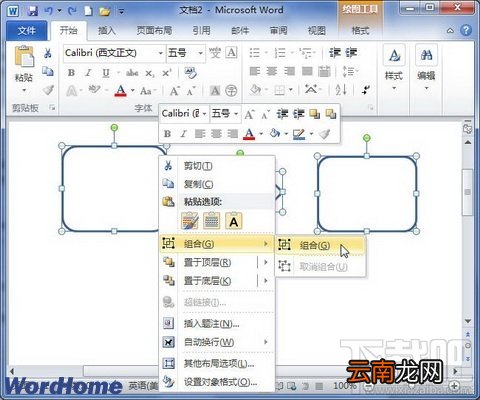The height and width of the screenshot is (400, 480).
Task: Toggle Bold in ribbon font group
Action: click(x=71, y=73)
